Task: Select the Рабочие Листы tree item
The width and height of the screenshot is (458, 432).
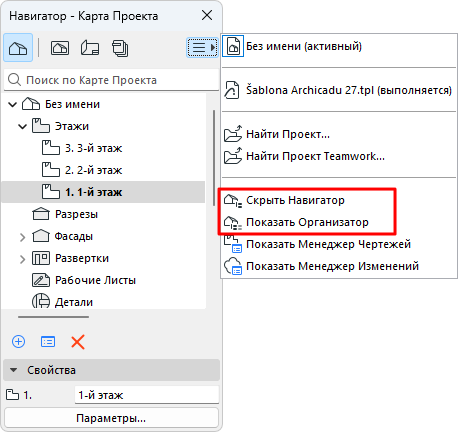Action: 95,280
